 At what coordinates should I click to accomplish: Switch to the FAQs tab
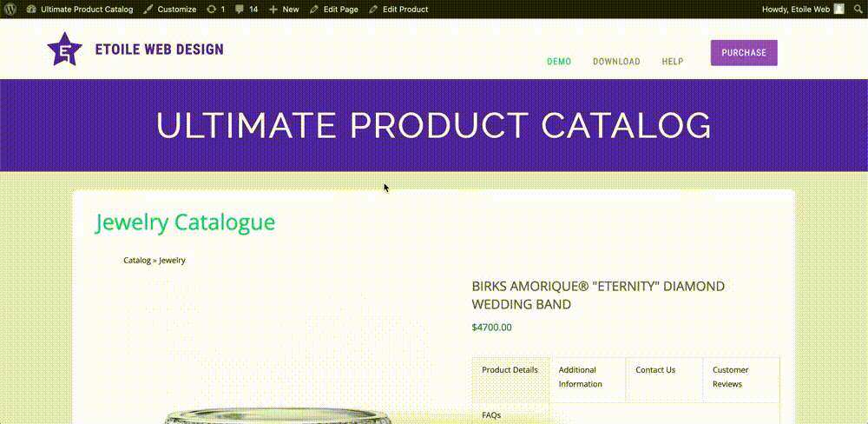click(x=510, y=414)
